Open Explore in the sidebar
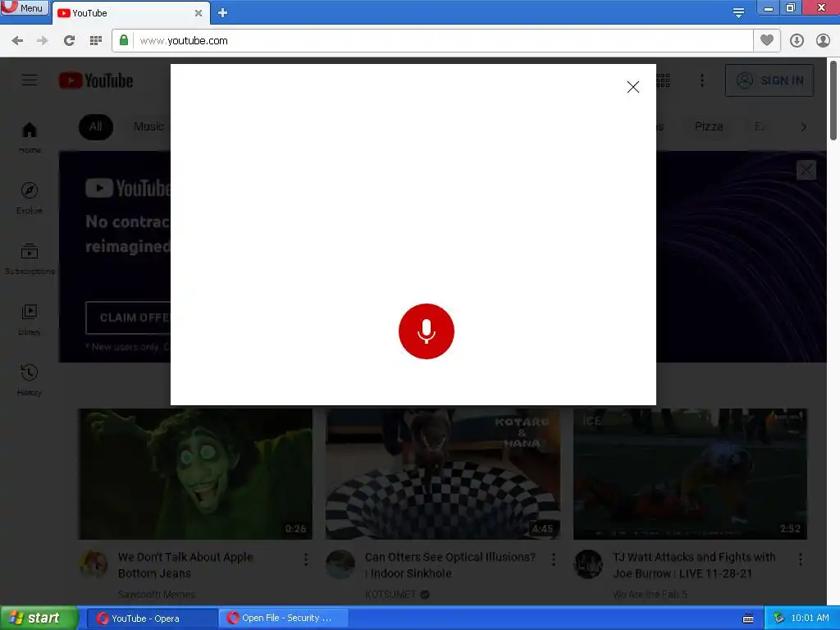Image resolution: width=840 pixels, height=630 pixels. (30, 199)
